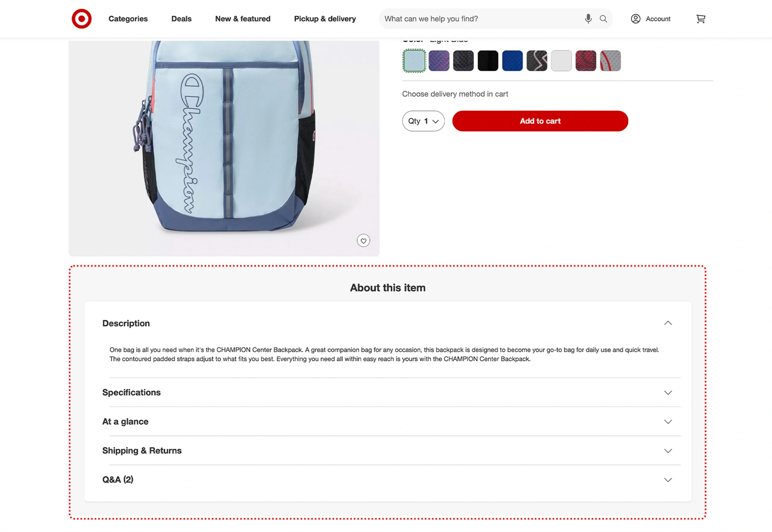Open the shopping cart icon
This screenshot has width=772, height=532.
pyautogui.click(x=701, y=19)
